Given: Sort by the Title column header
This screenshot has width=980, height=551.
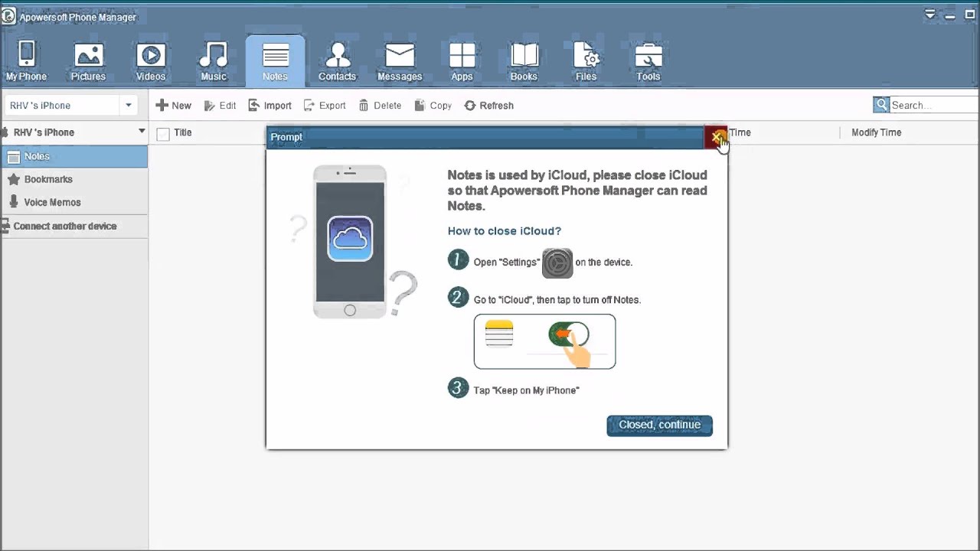Looking at the screenshot, I should click(x=182, y=132).
